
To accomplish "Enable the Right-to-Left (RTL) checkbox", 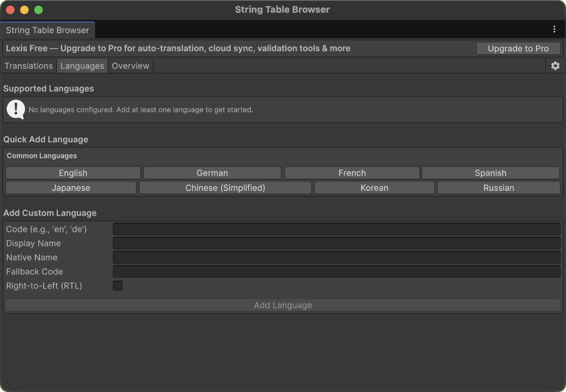I will click(x=117, y=285).
